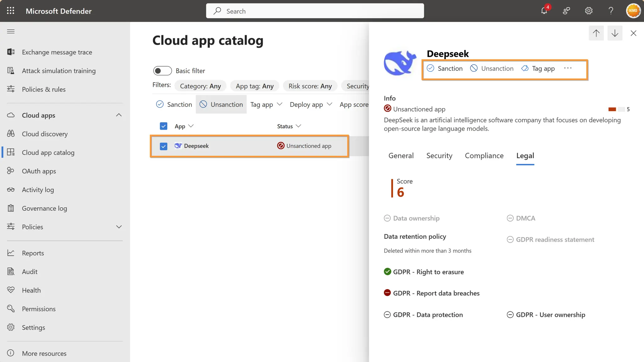The image size is (644, 362).
Task: Collapse the left navigation hamburger menu
Action: tap(11, 31)
